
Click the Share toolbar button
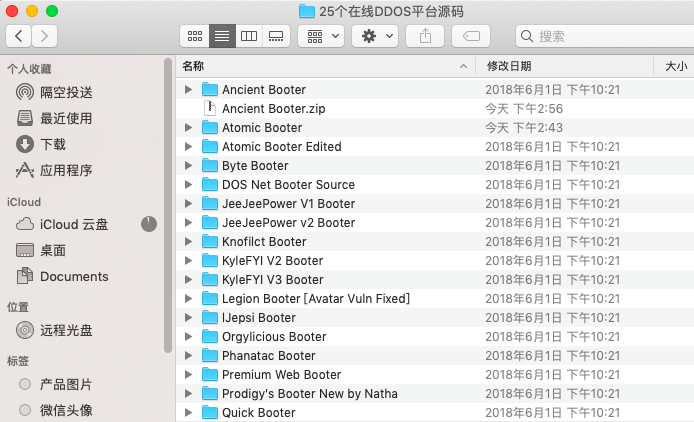[x=425, y=36]
